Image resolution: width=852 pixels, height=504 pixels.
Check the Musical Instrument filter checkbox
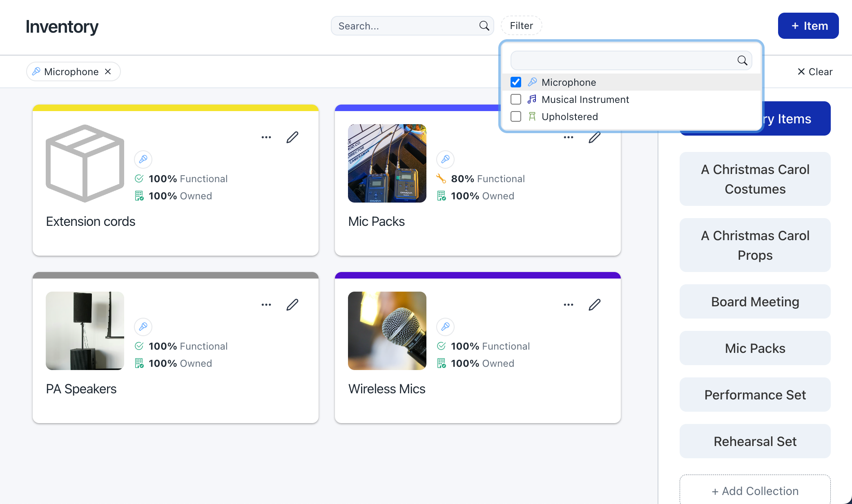point(516,99)
